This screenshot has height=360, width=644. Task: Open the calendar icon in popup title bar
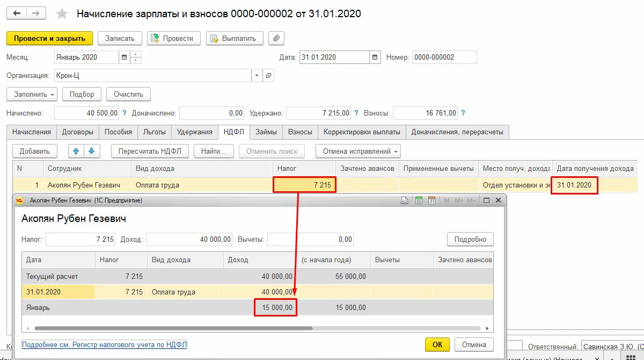click(432, 200)
